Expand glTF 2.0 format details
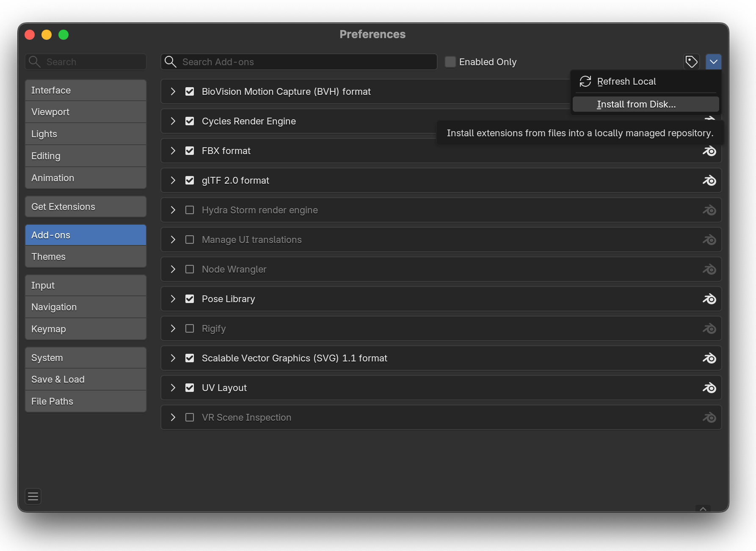756x551 pixels. 173,180
